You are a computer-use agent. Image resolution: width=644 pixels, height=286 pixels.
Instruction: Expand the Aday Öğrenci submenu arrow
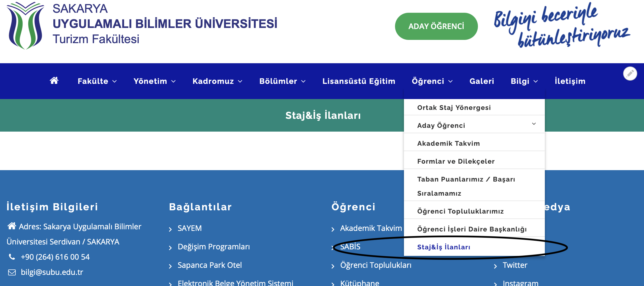coord(534,124)
